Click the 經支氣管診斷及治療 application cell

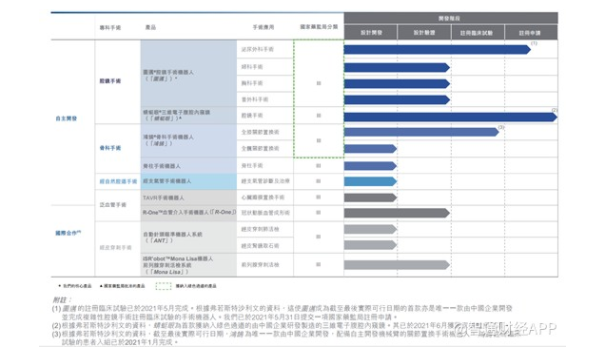coord(265,181)
